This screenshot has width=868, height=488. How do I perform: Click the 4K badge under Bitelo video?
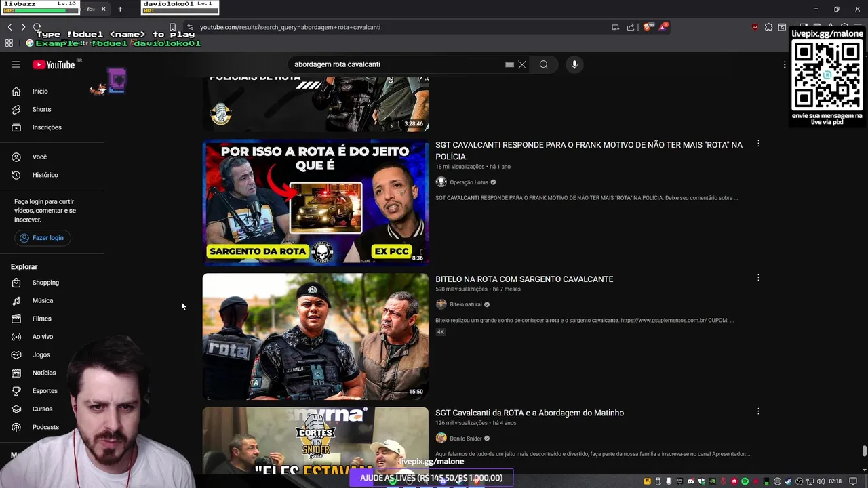[x=440, y=332]
